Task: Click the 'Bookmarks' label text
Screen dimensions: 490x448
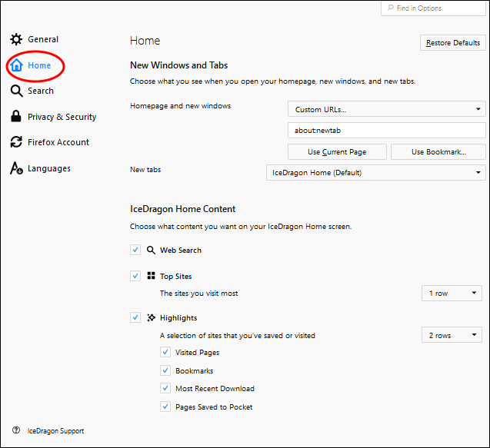Action: 194,371
